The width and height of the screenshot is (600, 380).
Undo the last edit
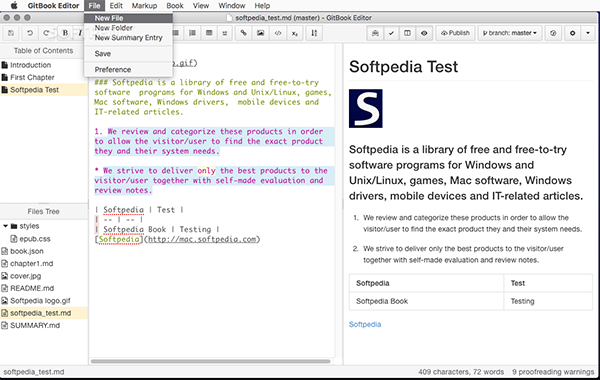coord(29,33)
